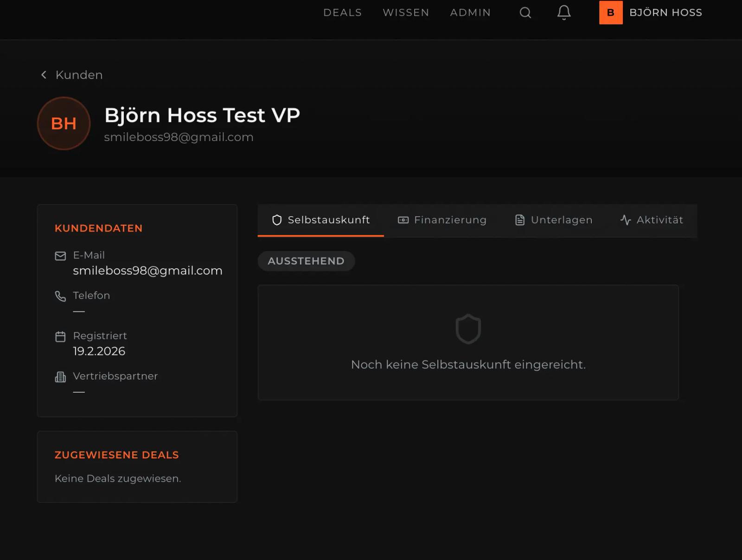Viewport: 742px width, 560px height.
Task: Open the Wissen menu
Action: pyautogui.click(x=406, y=13)
